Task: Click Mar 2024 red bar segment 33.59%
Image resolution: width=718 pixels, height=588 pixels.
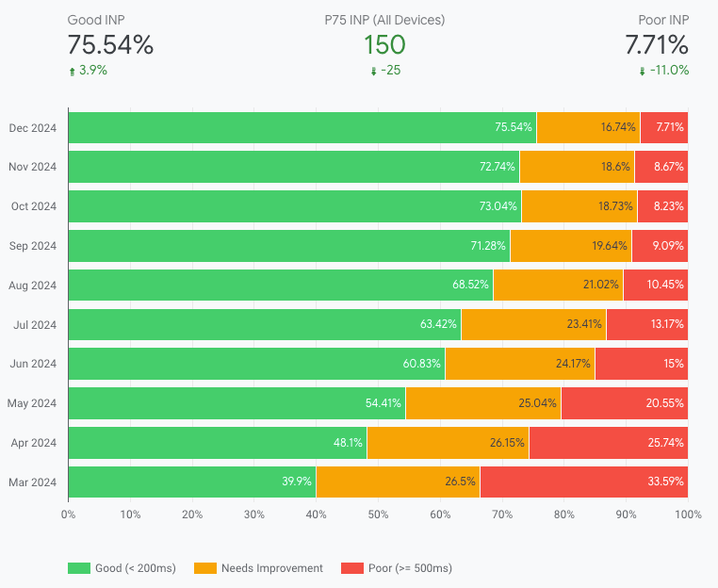Action: click(583, 482)
